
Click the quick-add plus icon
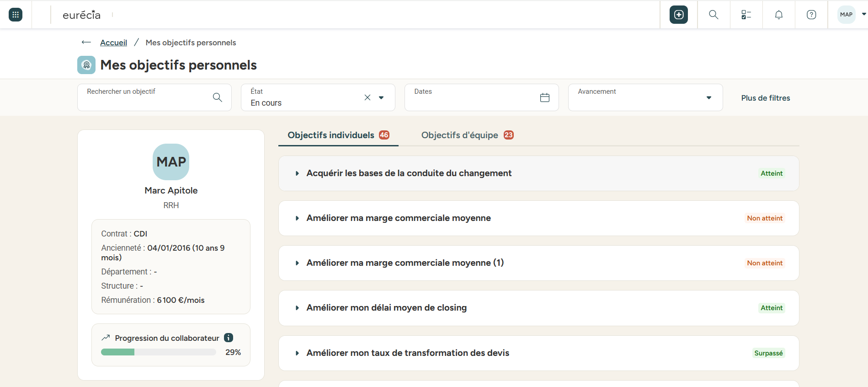(x=679, y=15)
